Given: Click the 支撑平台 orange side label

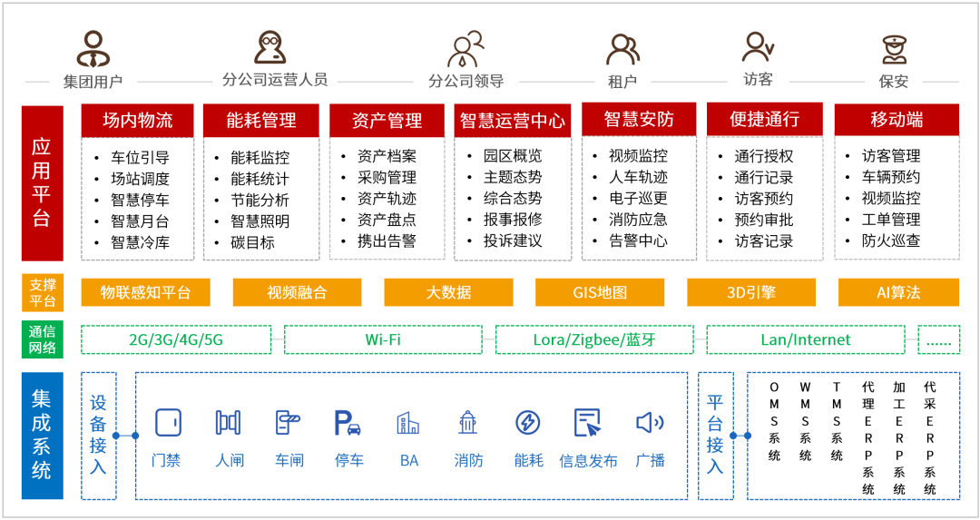Looking at the screenshot, I should (x=42, y=292).
